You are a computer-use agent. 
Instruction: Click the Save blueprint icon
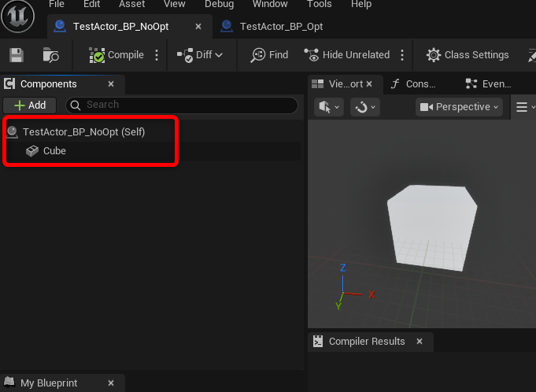click(16, 55)
